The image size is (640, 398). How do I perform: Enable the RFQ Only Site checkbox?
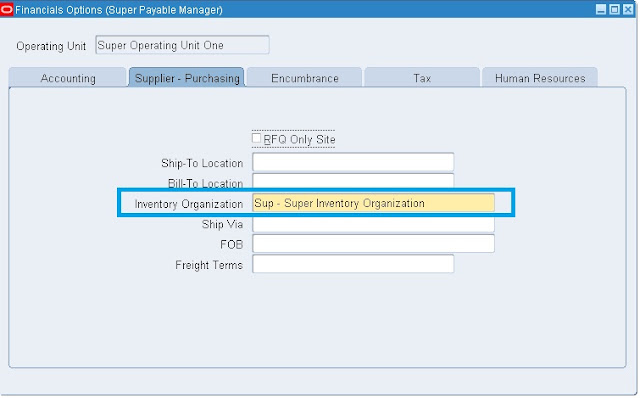tap(256, 138)
